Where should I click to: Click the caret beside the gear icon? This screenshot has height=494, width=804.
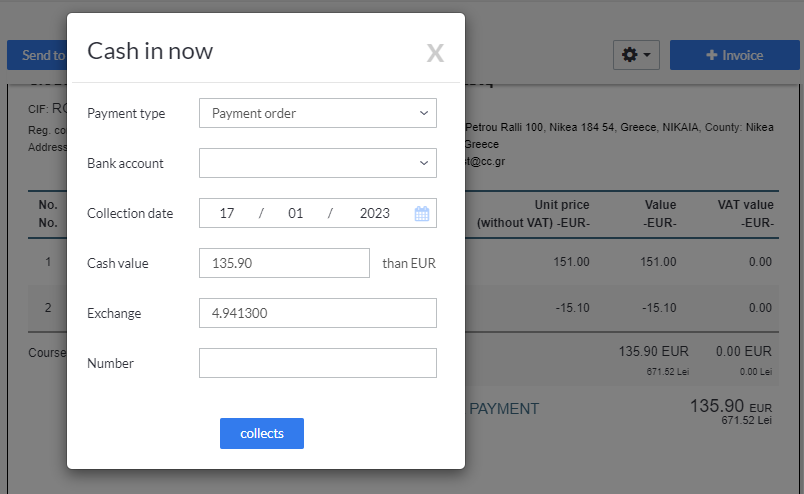pyautogui.click(x=647, y=55)
